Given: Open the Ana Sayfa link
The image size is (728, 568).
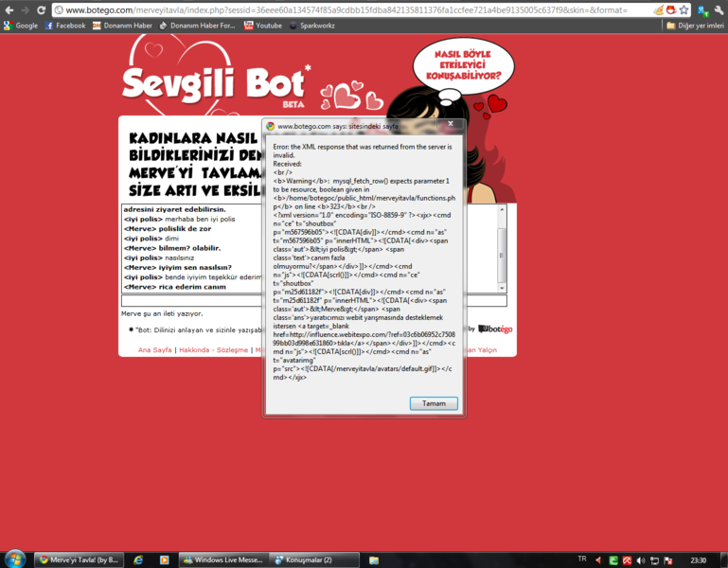Looking at the screenshot, I should [x=154, y=349].
